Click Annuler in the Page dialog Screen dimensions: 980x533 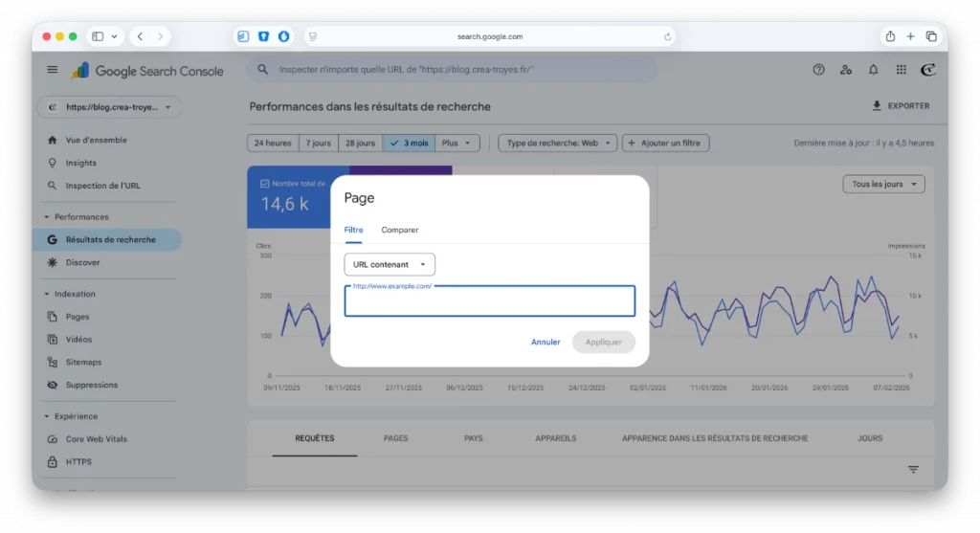coord(546,342)
